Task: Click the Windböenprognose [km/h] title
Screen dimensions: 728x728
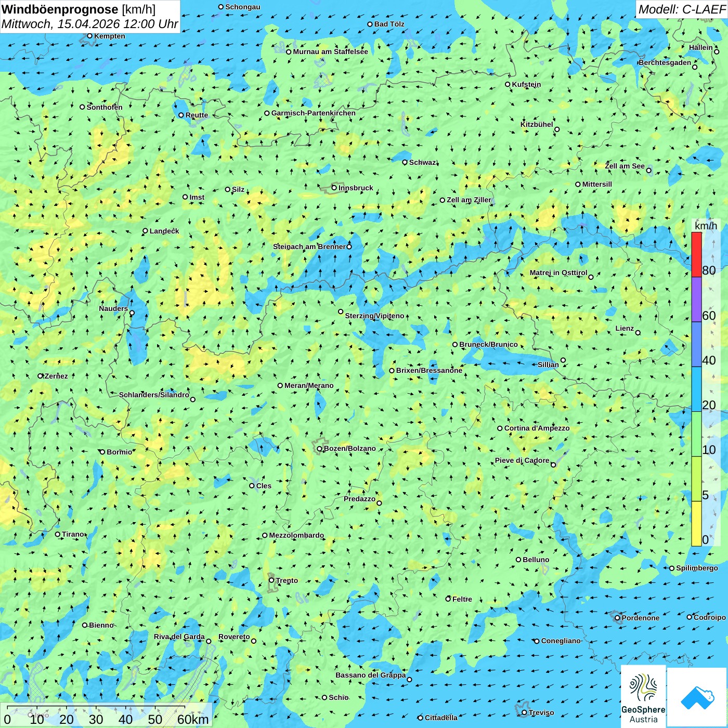Action: click(x=79, y=9)
